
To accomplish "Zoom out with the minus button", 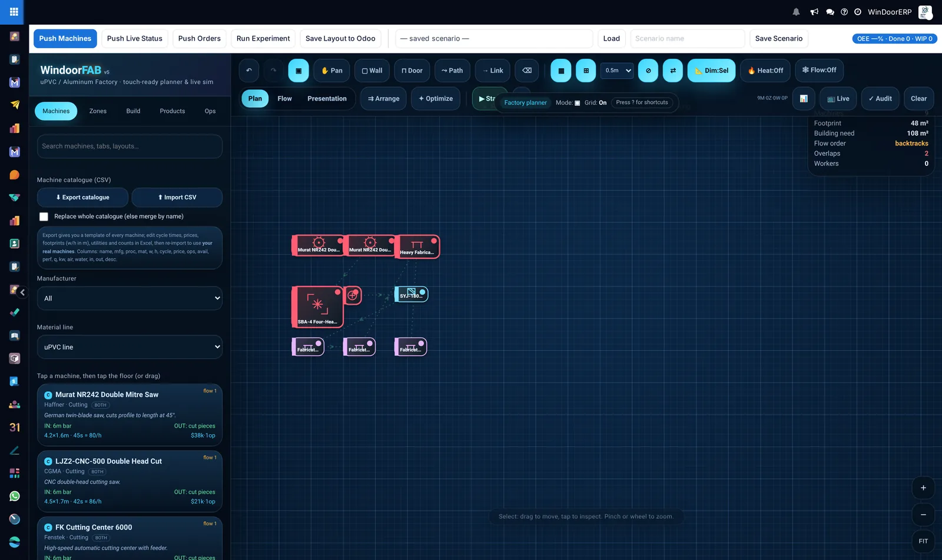I will pyautogui.click(x=923, y=515).
